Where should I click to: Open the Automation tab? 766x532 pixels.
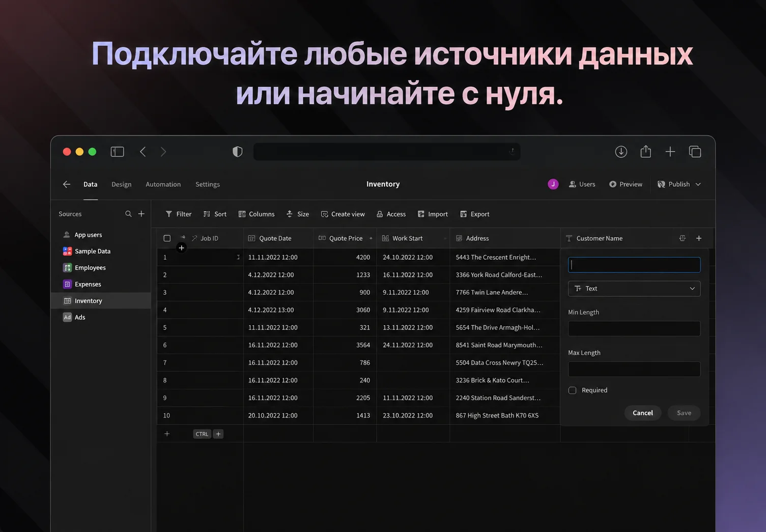(x=163, y=184)
